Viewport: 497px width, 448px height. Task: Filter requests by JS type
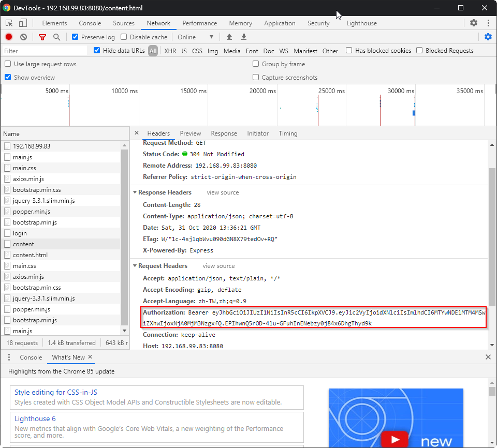point(184,51)
